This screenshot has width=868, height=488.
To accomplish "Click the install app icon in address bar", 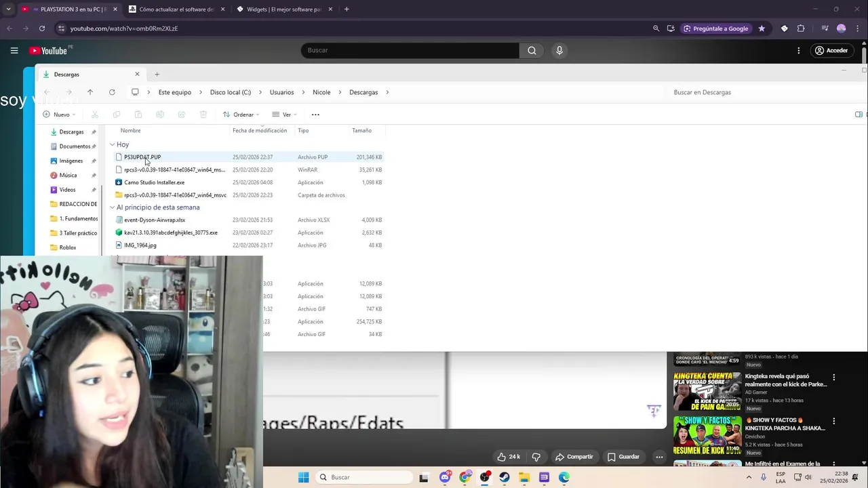I will 671,28.
